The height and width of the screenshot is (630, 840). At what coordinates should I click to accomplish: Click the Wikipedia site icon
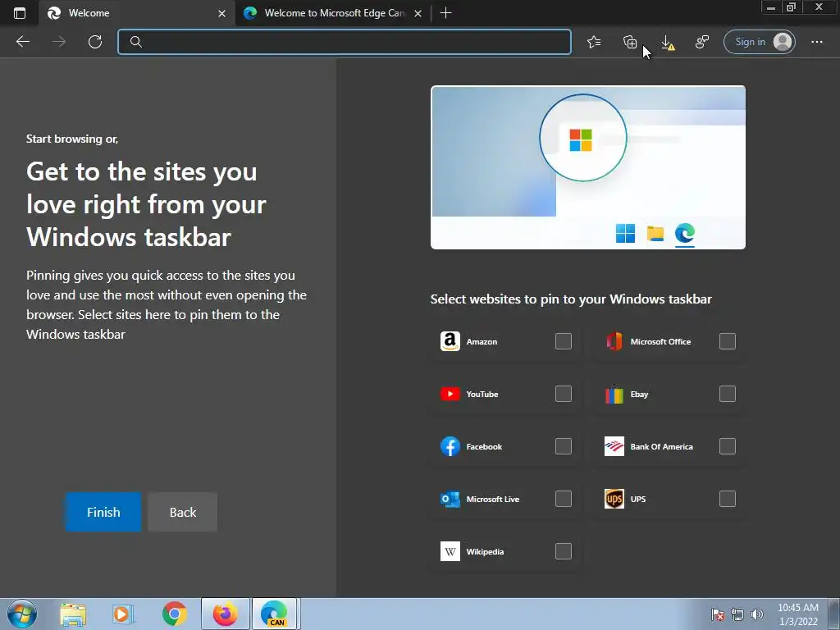450,551
